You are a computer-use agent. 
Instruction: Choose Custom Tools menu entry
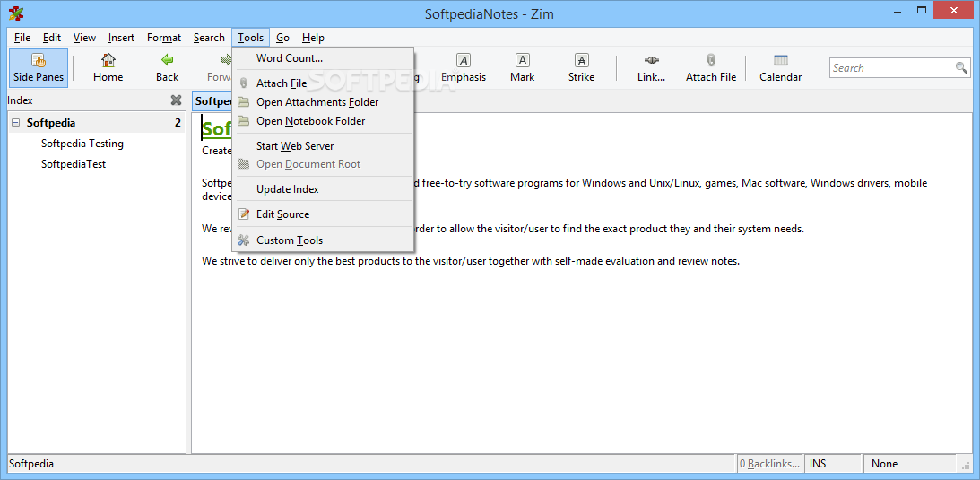point(323,240)
